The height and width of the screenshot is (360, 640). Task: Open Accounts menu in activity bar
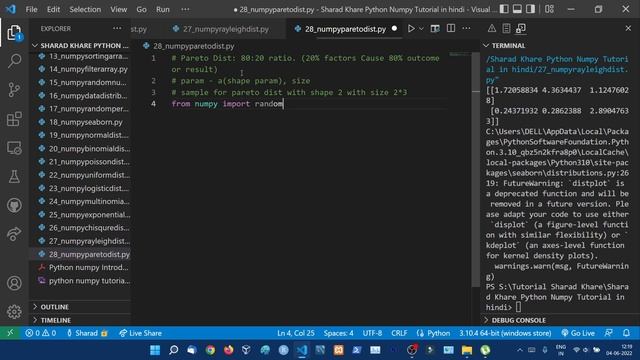[14, 283]
